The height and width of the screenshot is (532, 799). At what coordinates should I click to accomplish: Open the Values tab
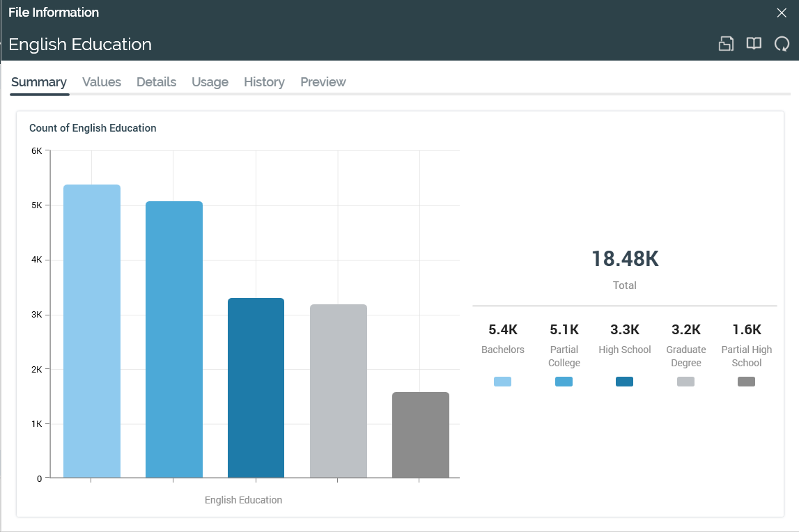102,82
